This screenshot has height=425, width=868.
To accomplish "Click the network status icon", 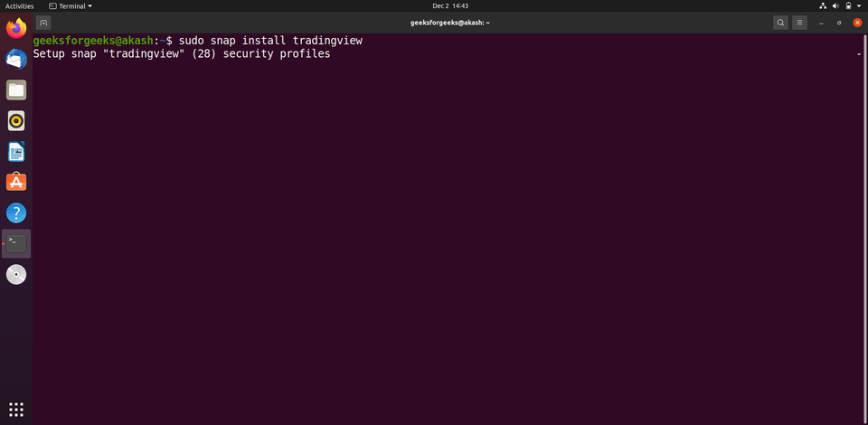I will (x=823, y=6).
